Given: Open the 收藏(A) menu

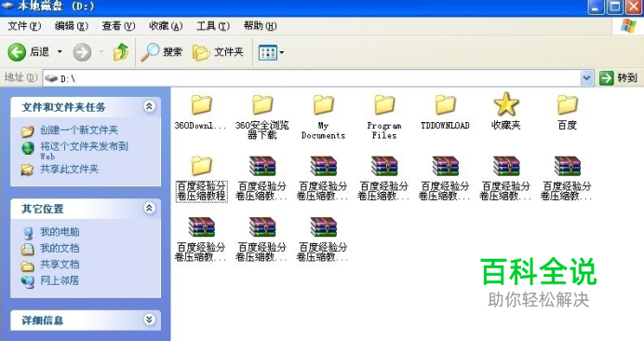Looking at the screenshot, I should click(x=166, y=26).
